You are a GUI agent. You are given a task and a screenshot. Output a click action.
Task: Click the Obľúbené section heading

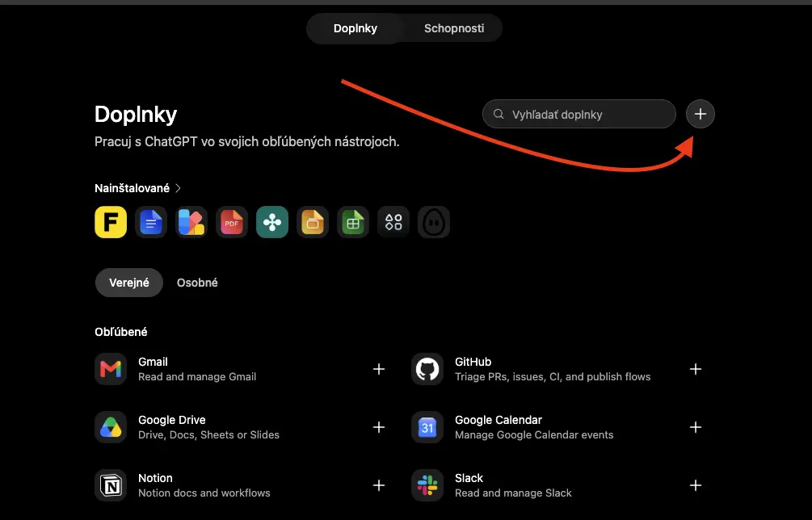click(120, 332)
